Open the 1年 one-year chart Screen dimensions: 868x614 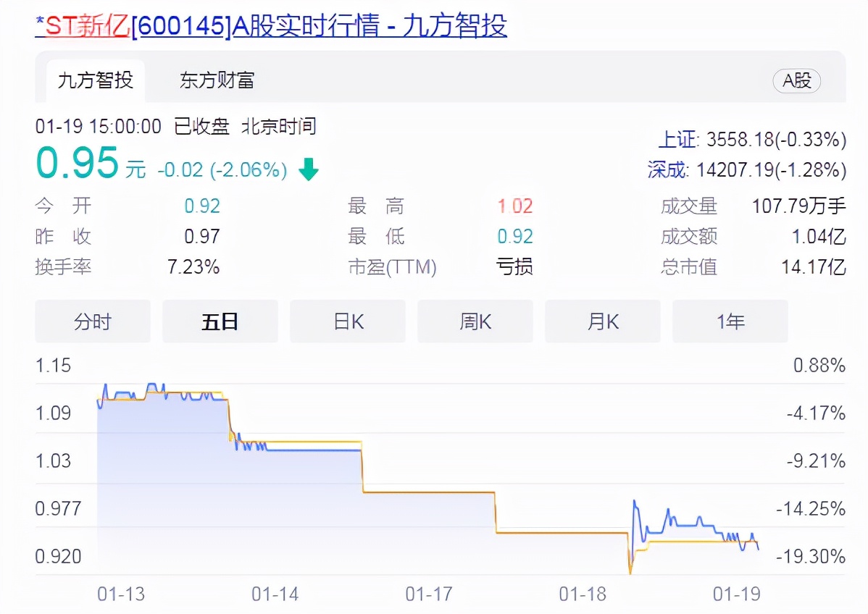[730, 321]
